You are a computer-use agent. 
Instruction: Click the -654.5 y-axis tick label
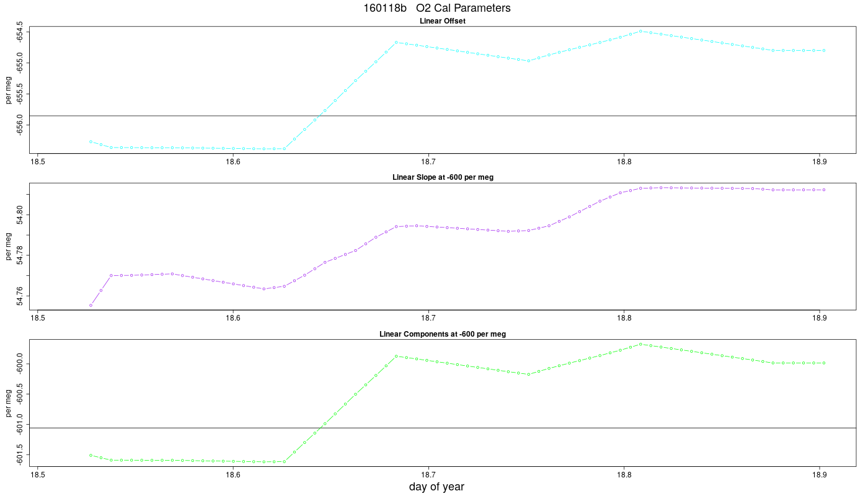tap(20, 33)
